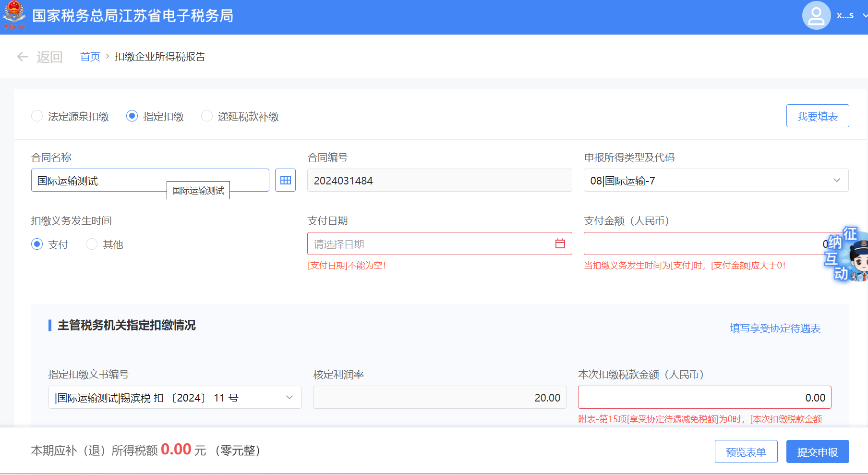
Task: Expand the 申报所得类型及代码 dropdown
Action: (836, 181)
